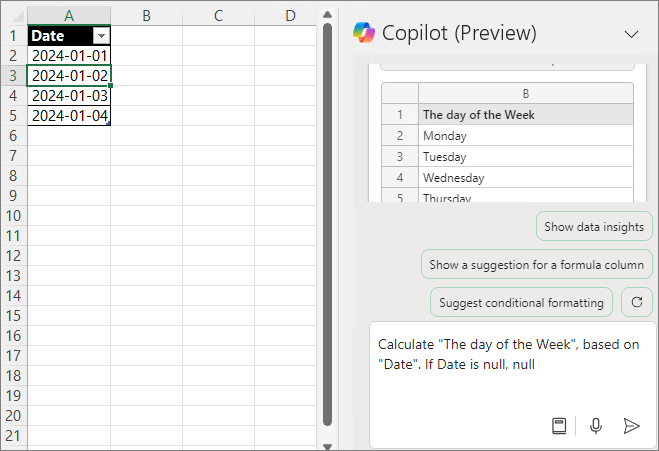Collapse the Copilot pane chevron
659x451 pixels.
click(x=631, y=33)
